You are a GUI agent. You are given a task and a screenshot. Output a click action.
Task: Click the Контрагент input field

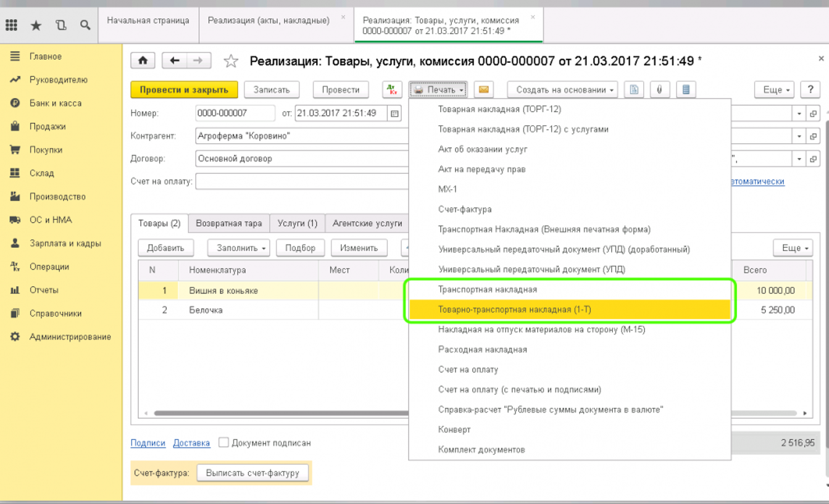point(301,136)
